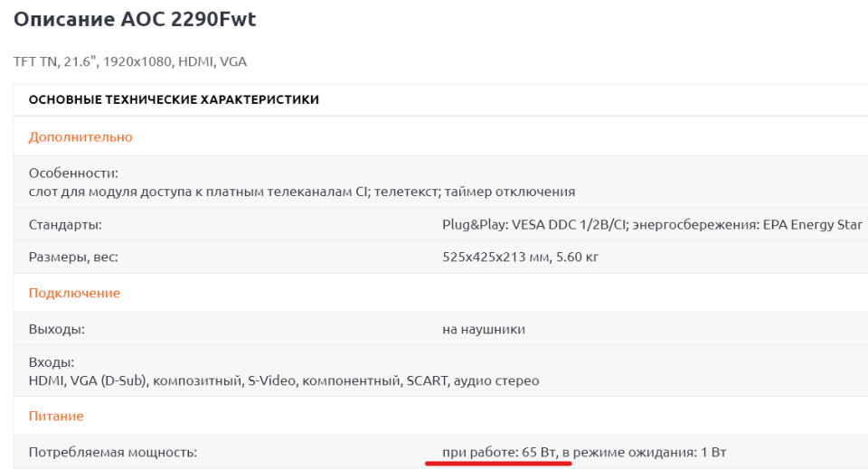The height and width of the screenshot is (469, 868).
Task: Open the 'Питание' section heading
Action: pyautogui.click(x=56, y=417)
